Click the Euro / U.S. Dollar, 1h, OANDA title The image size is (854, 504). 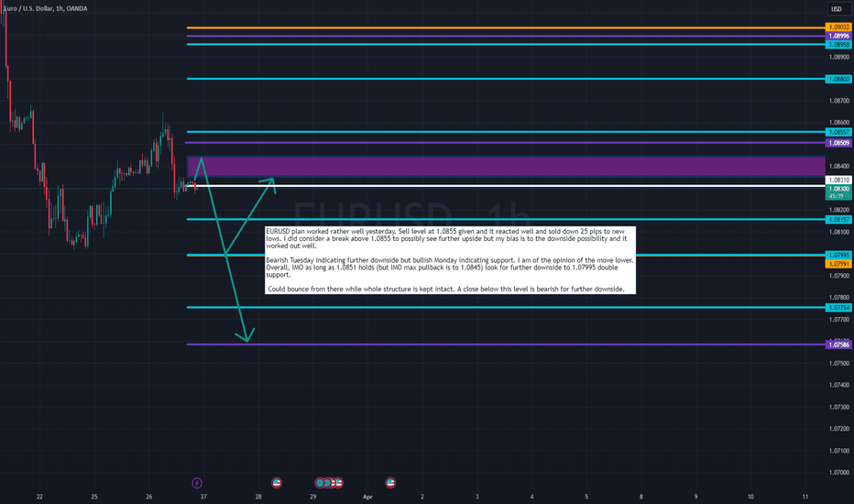46,9
